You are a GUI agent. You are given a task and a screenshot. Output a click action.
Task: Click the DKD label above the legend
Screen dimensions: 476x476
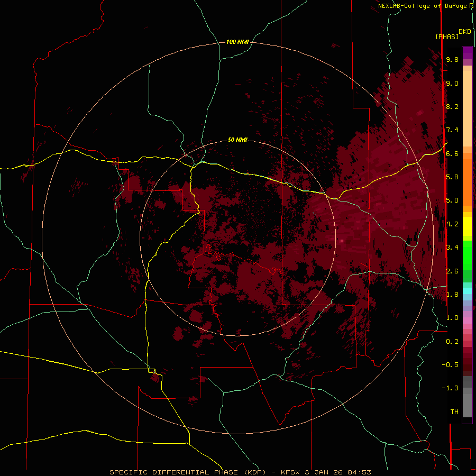click(464, 32)
